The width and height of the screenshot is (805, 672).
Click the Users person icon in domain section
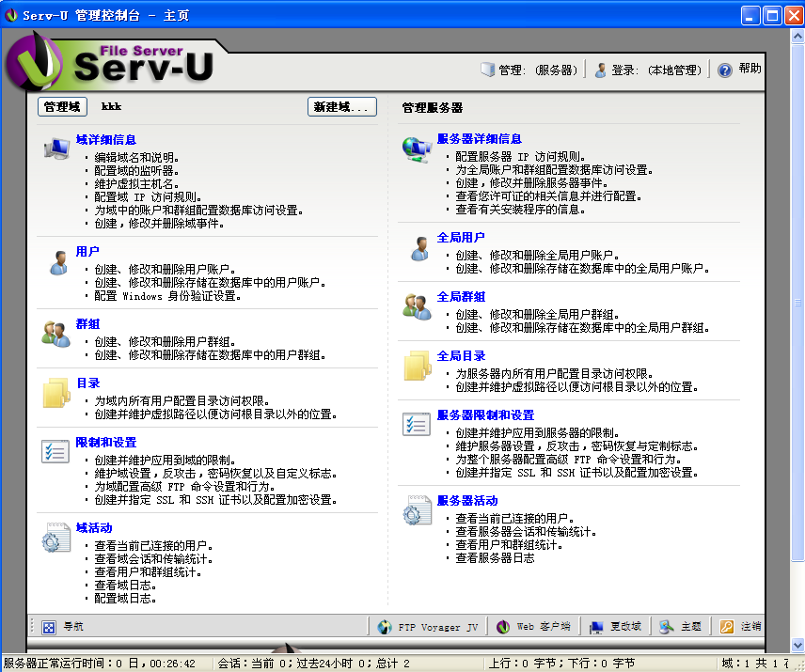tap(59, 262)
